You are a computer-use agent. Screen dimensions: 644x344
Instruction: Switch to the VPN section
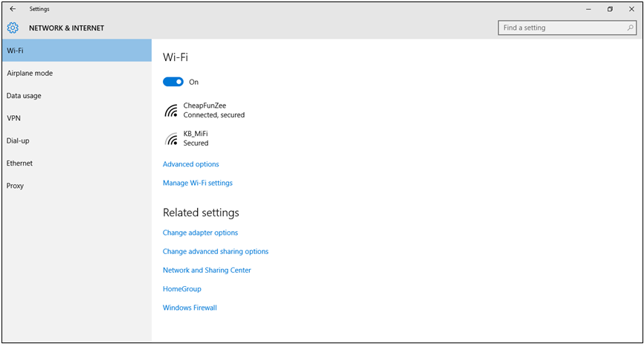[x=77, y=118]
